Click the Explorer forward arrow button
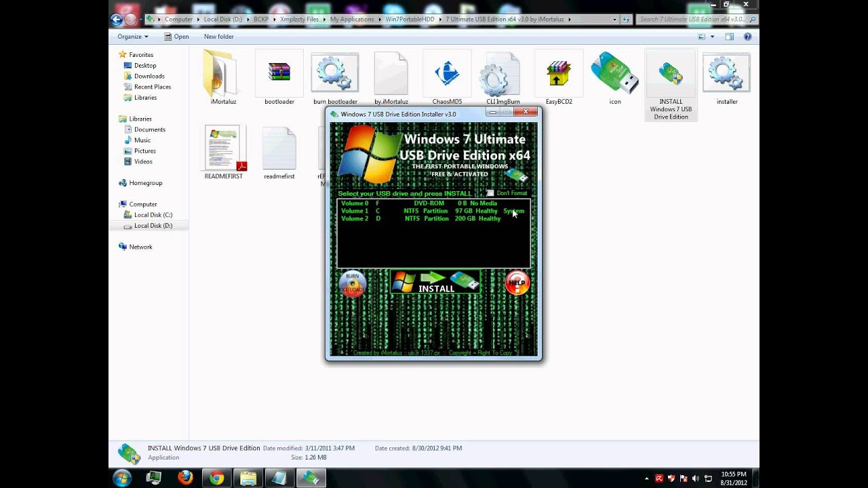Image resolution: width=868 pixels, height=488 pixels. (x=131, y=20)
